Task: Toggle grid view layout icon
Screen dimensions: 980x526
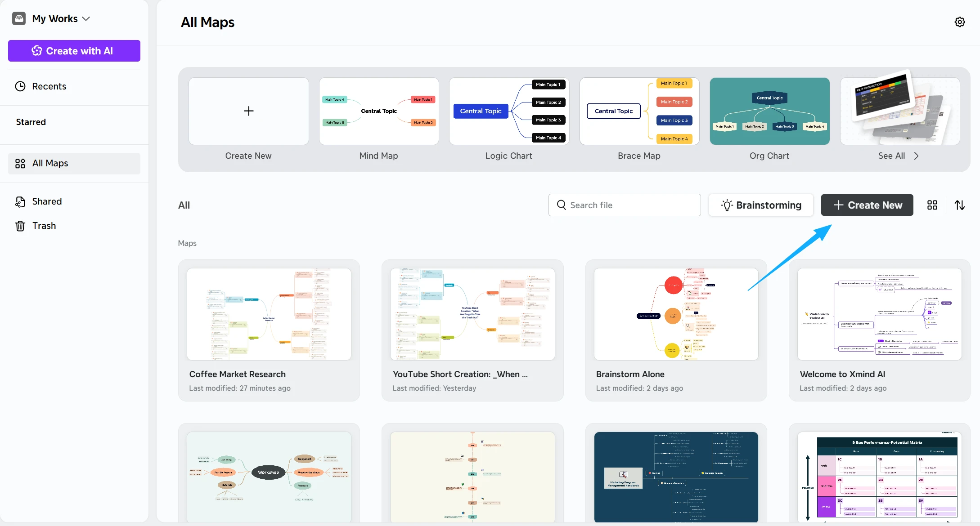Action: 932,205
